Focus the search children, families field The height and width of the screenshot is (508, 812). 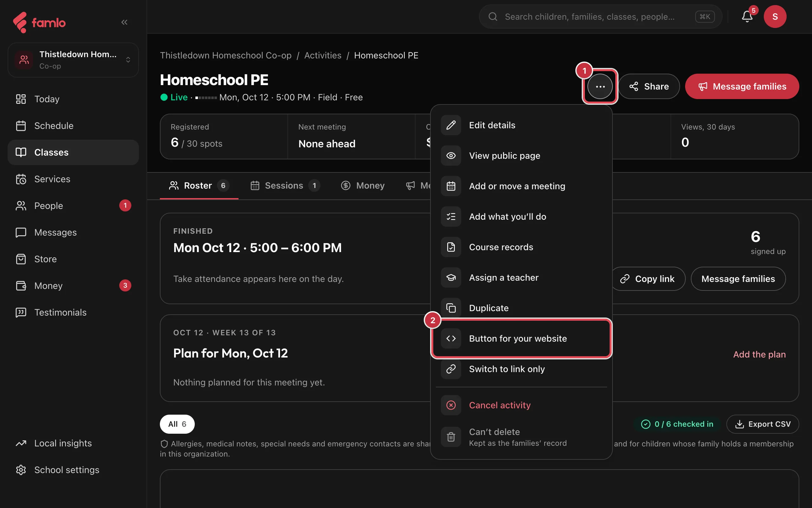coord(600,17)
